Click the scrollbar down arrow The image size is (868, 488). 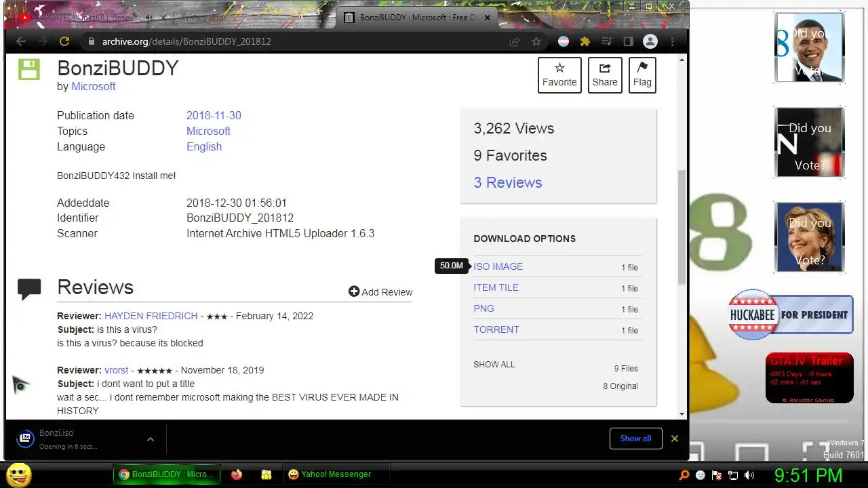(x=682, y=414)
